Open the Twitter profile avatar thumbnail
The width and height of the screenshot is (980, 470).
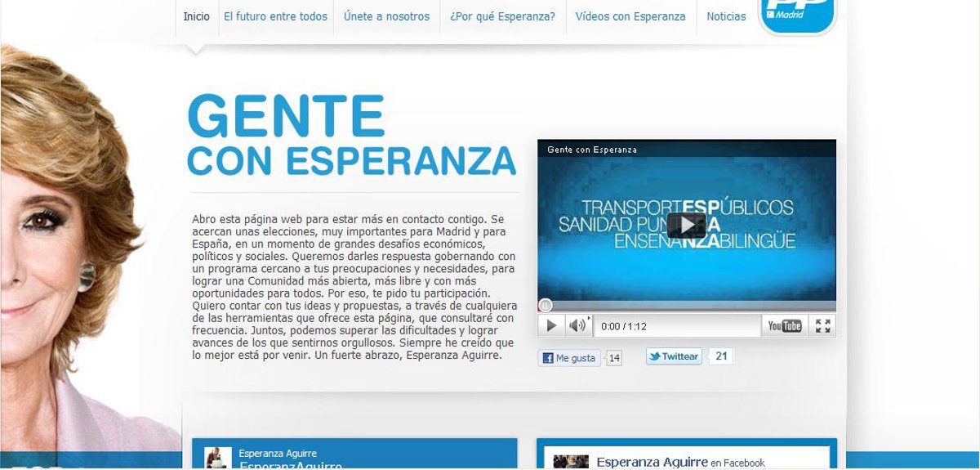[x=218, y=459]
